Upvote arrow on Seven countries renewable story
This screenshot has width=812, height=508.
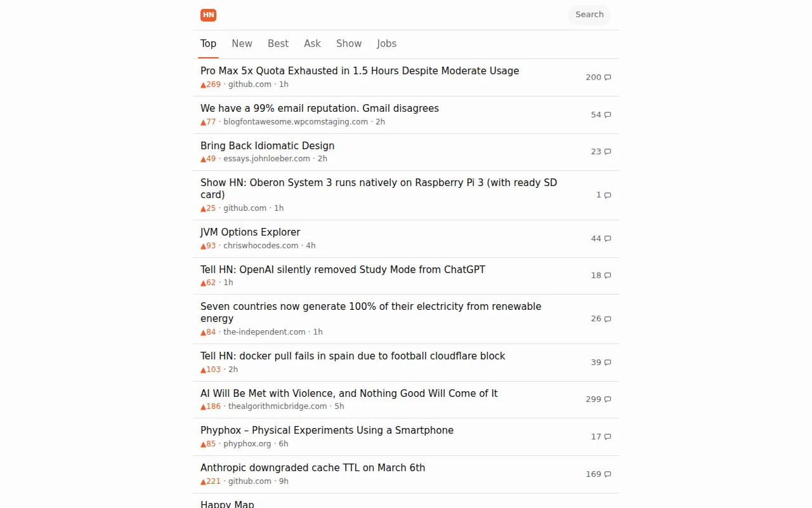[x=204, y=332]
